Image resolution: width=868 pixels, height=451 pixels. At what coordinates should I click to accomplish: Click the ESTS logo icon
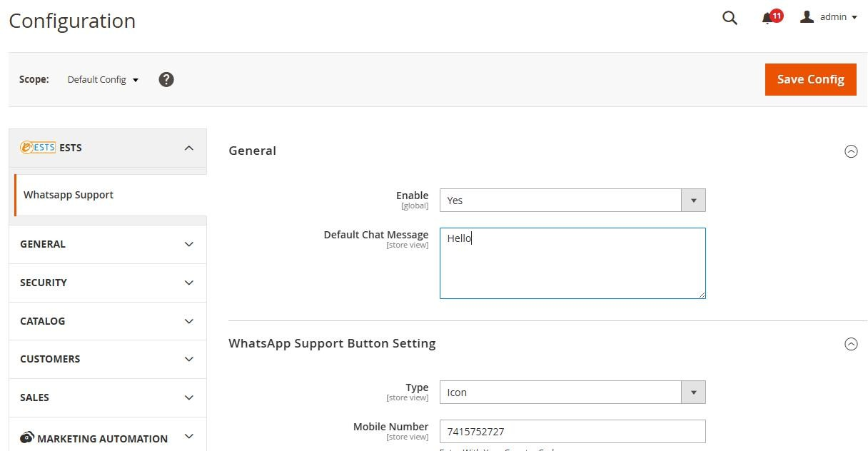pos(38,148)
